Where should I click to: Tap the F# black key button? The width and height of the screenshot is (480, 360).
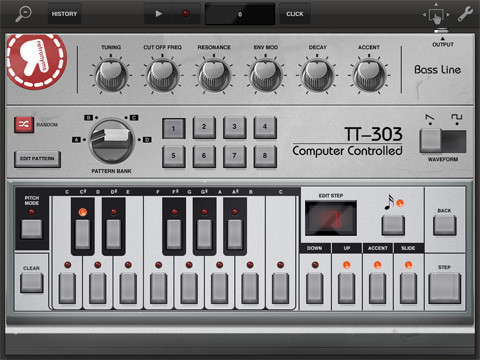174,234
